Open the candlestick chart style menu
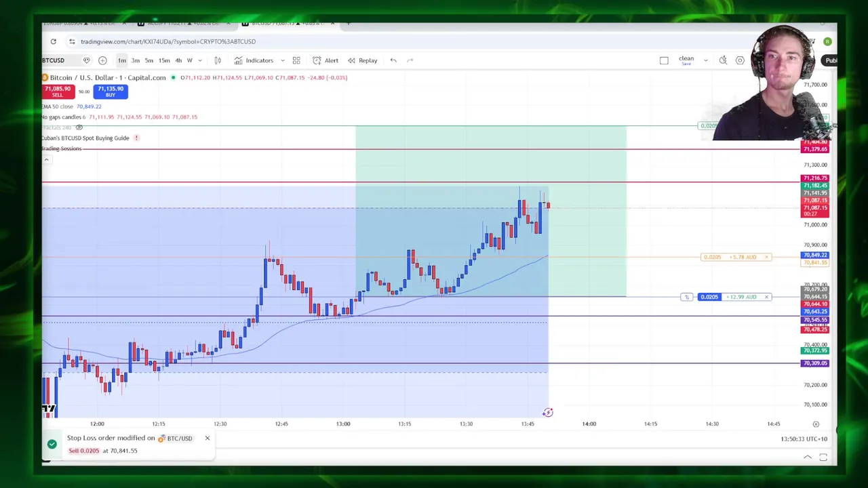This screenshot has width=868, height=488. click(x=218, y=60)
